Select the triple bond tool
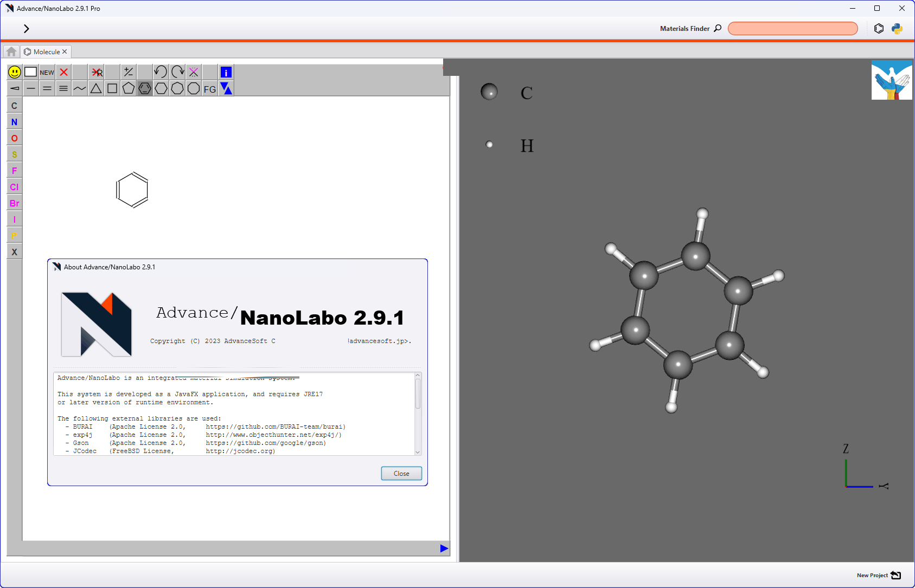Image resolution: width=915 pixels, height=588 pixels. point(63,88)
